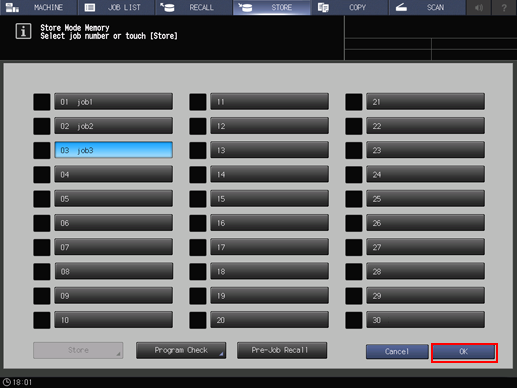Select job slot 08
The image size is (517, 388).
click(114, 271)
